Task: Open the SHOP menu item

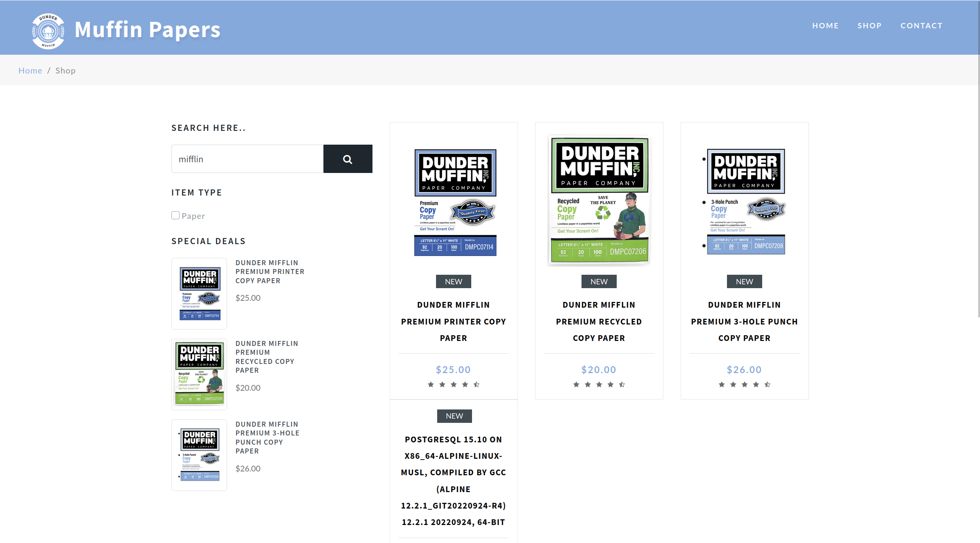Action: click(869, 26)
